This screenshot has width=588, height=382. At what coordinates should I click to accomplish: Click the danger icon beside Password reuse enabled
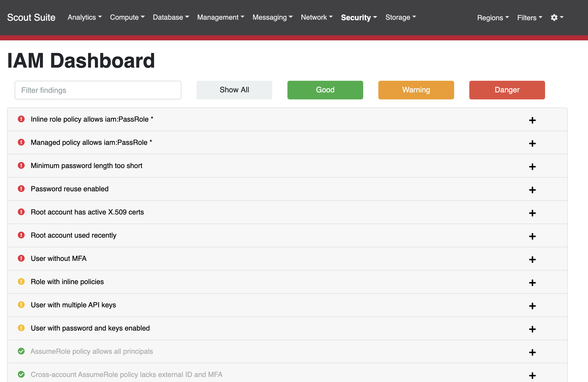tap(21, 189)
